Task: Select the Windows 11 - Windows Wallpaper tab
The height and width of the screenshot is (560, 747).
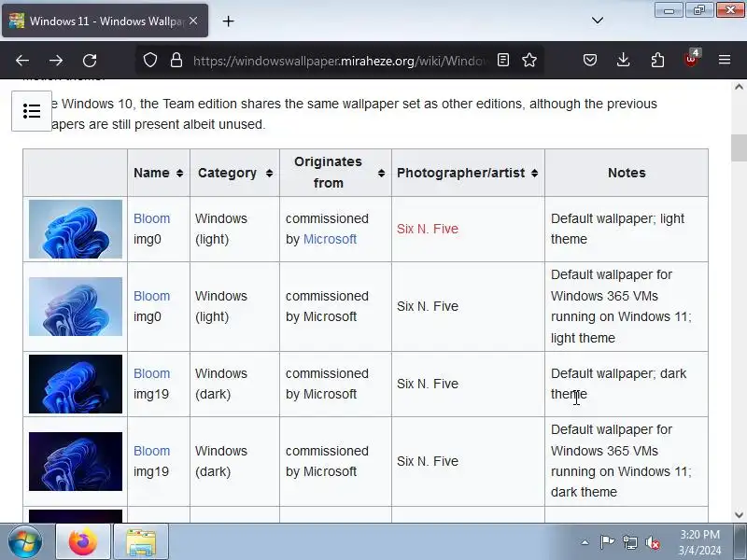Action: click(105, 21)
